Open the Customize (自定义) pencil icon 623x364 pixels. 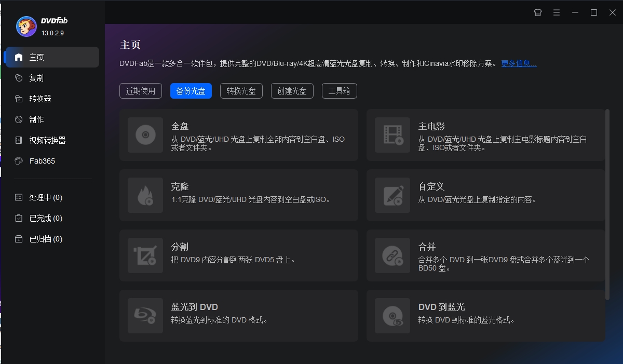392,195
